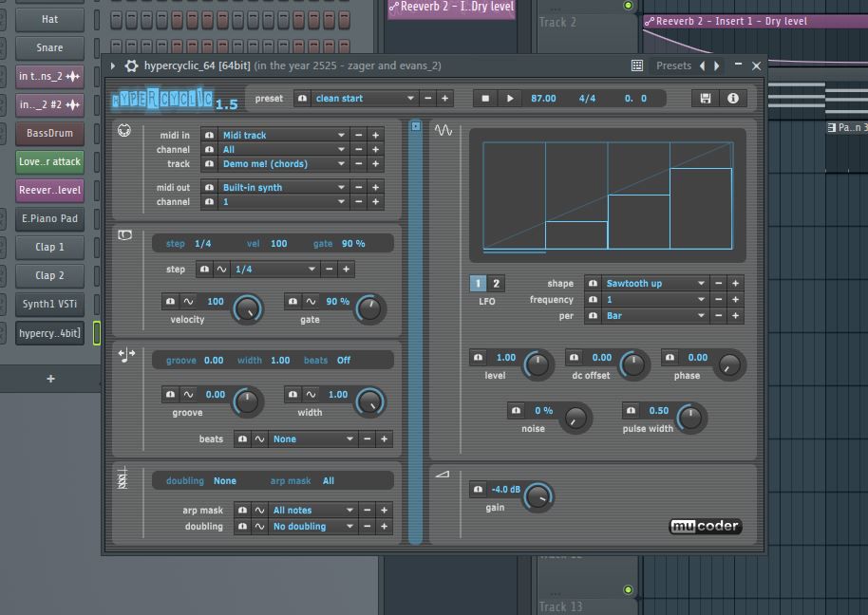The image size is (868, 615).
Task: Open the midi in dropdown showing Midi track
Action: 283,135
